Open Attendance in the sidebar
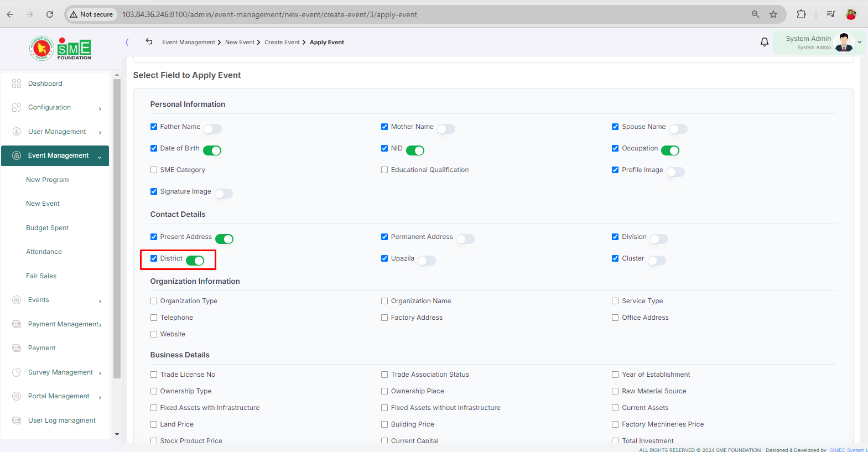The width and height of the screenshot is (868, 452). pos(44,252)
